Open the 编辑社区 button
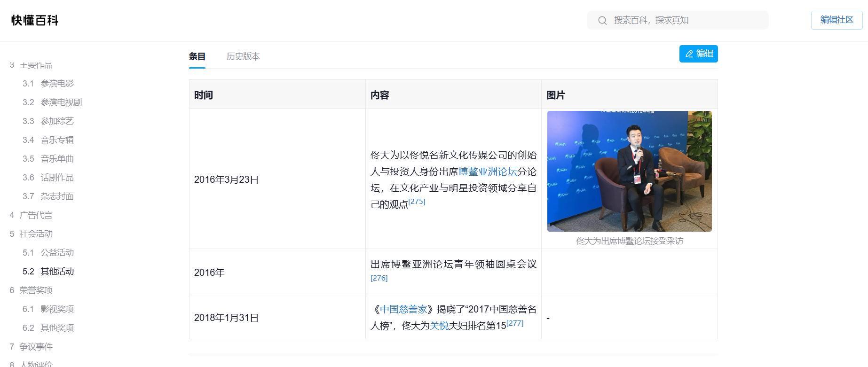 click(836, 20)
